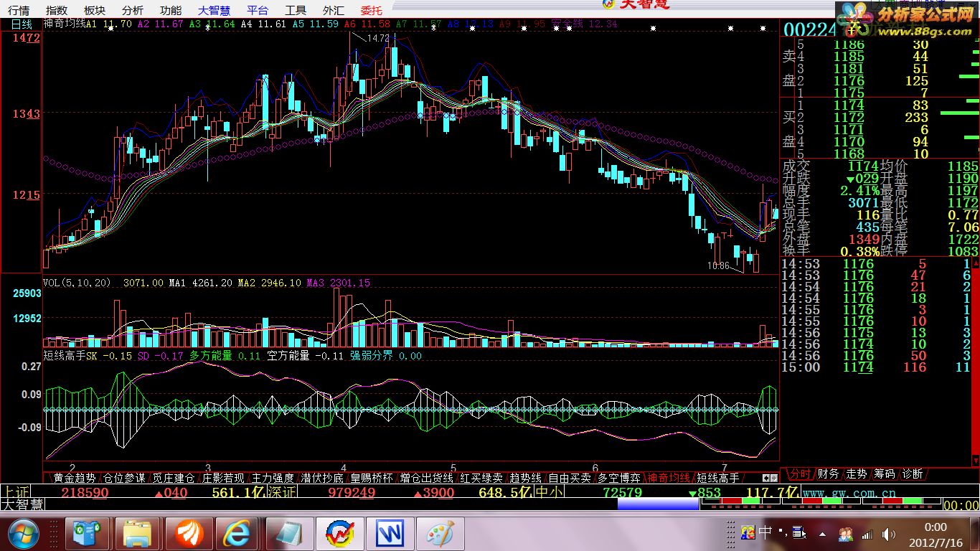Select the 仓位参谋 indicator tab
The height and width of the screenshot is (551, 980).
(124, 478)
